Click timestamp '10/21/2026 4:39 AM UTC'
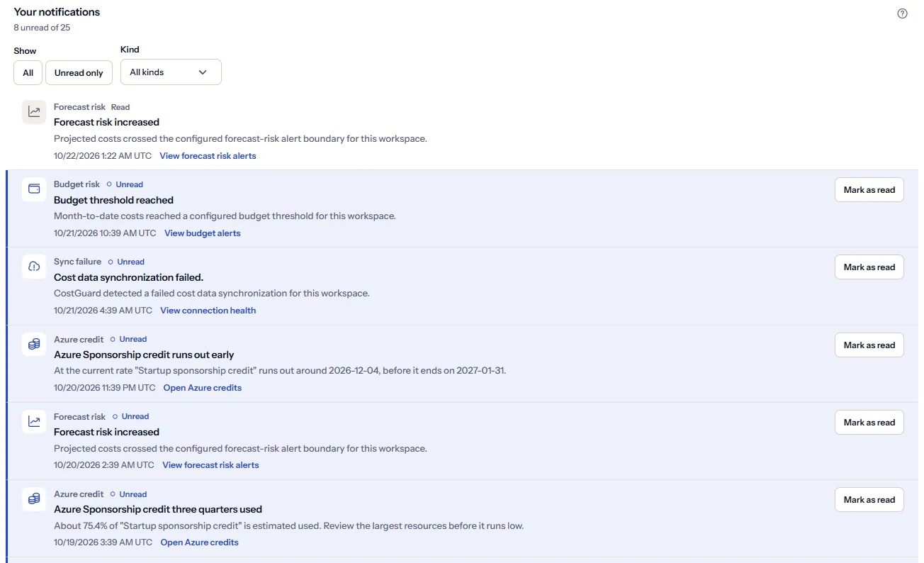Image resolution: width=924 pixels, height=563 pixels. tap(103, 311)
